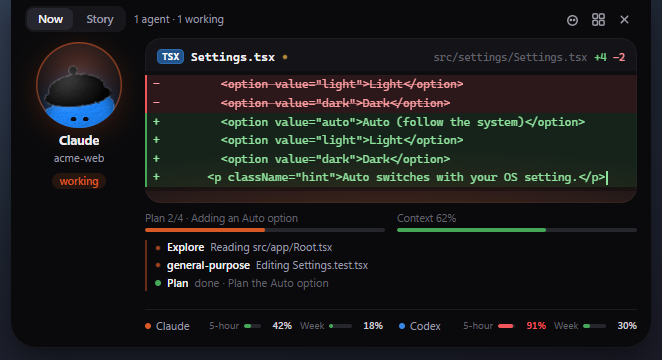
Task: Open the Story tab
Action: 100,19
